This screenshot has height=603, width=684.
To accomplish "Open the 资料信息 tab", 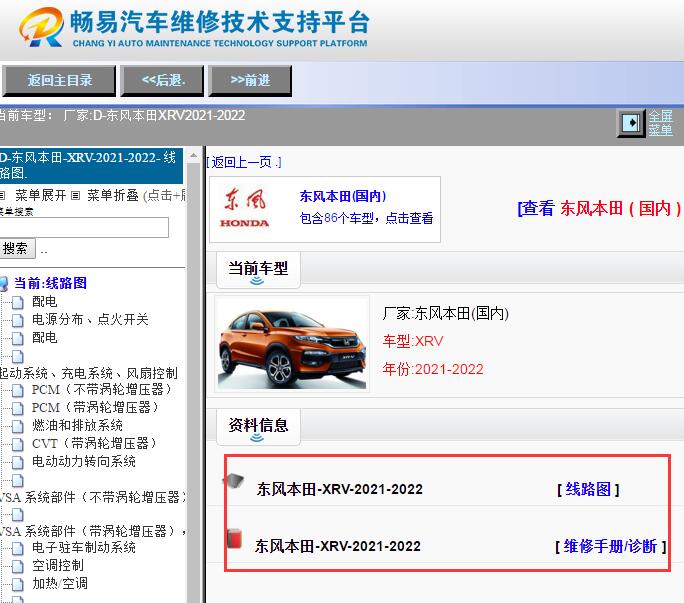I will coord(258,425).
